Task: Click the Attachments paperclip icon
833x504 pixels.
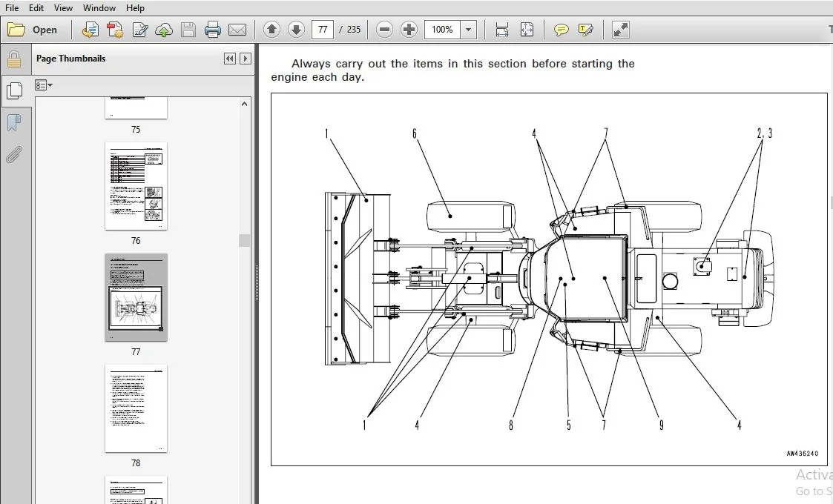Action: 14,155
